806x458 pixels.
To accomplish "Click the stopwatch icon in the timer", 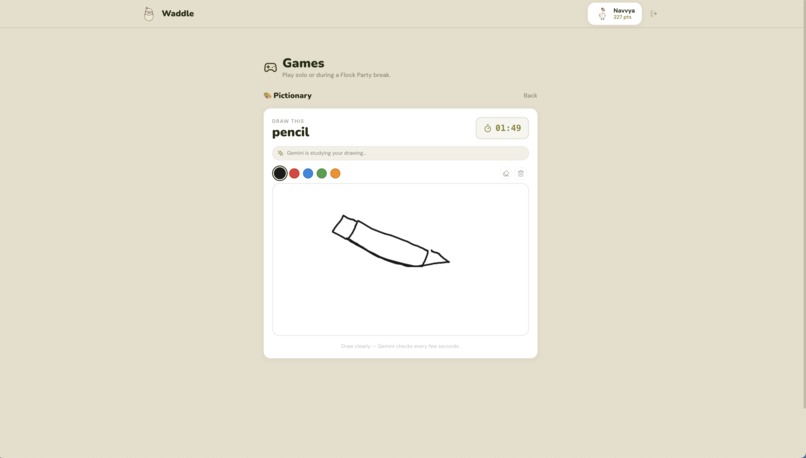I will 488,128.
